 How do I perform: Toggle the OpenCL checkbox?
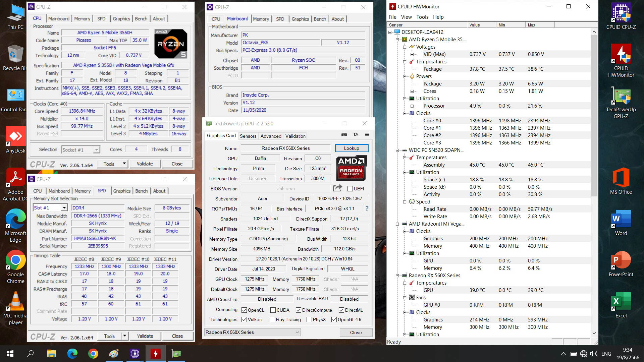(244, 310)
